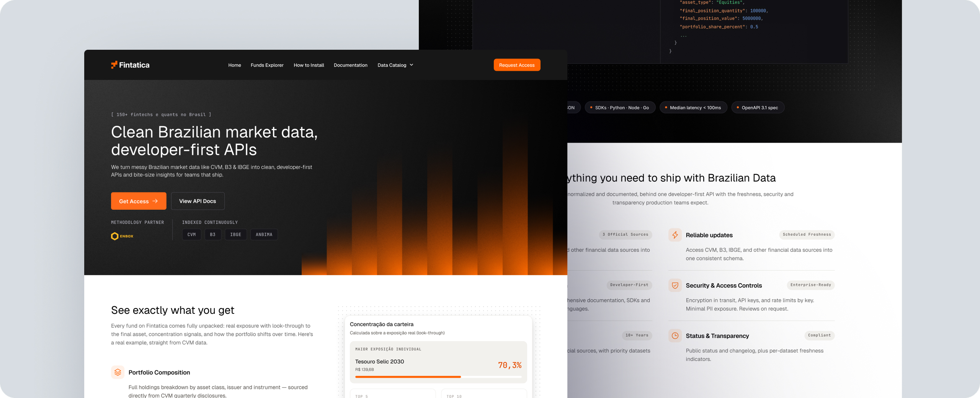980x398 pixels.
Task: Click the METHODOLOGY PARTNER label
Action: tap(137, 222)
